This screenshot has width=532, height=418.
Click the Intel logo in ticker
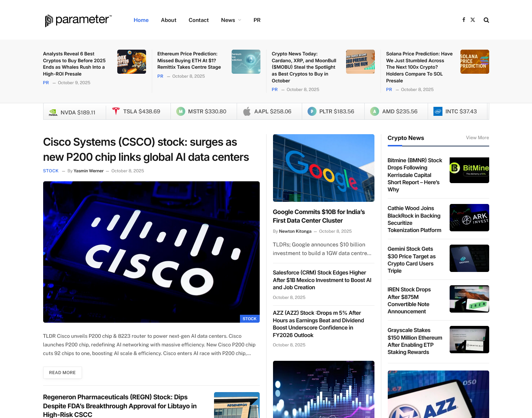(x=438, y=112)
